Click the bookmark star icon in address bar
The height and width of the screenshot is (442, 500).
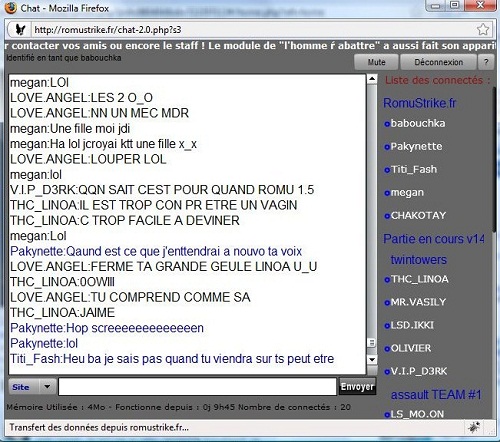pyautogui.click(x=483, y=29)
